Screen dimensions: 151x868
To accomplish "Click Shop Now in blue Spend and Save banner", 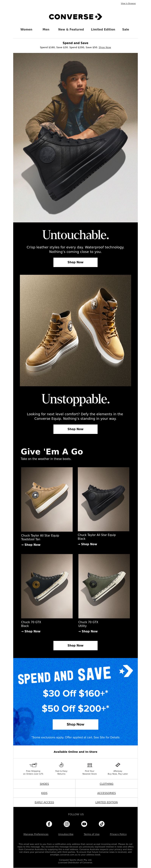I will [x=75, y=724].
